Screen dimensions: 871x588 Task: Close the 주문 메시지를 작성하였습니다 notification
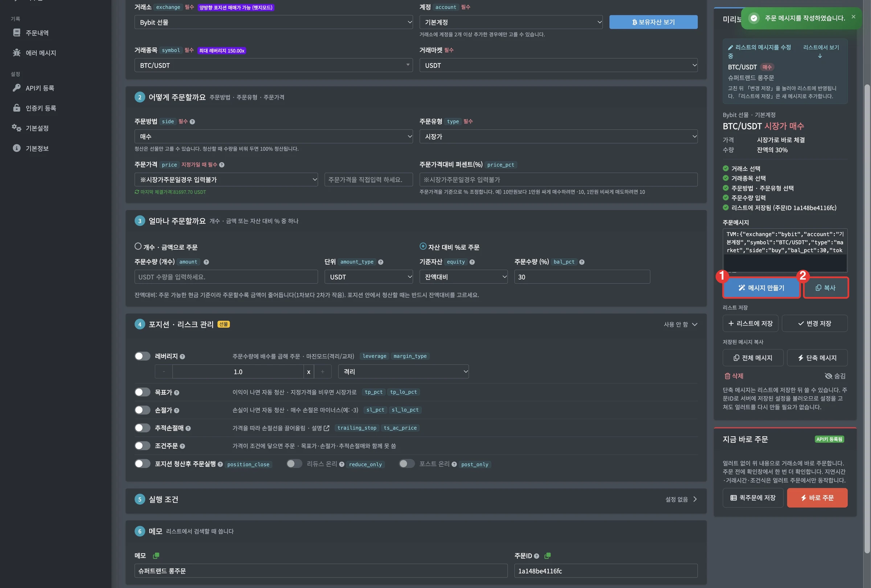(x=853, y=17)
